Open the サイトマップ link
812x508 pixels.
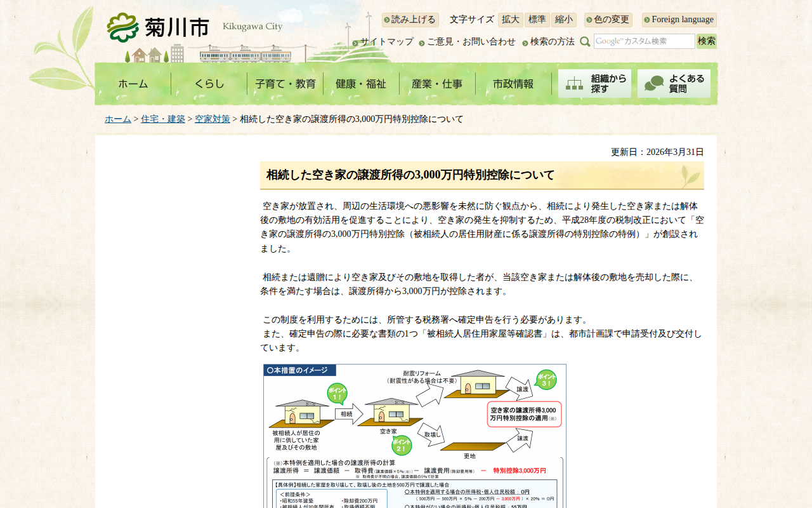click(x=383, y=42)
